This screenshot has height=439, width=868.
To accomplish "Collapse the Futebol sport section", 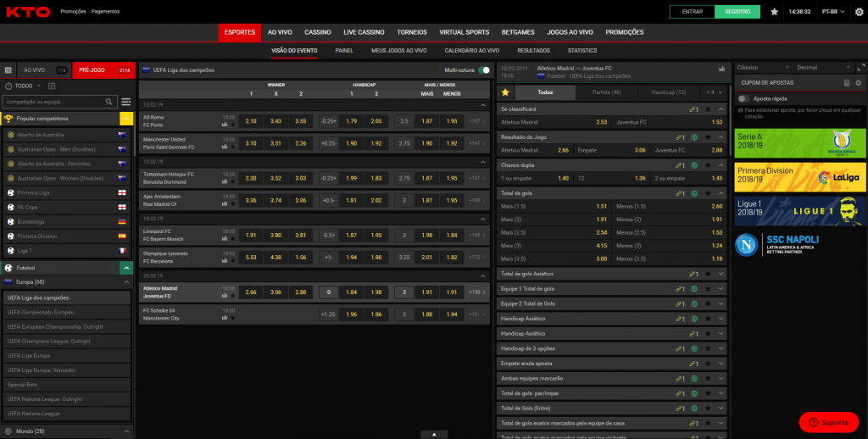I will pos(126,268).
